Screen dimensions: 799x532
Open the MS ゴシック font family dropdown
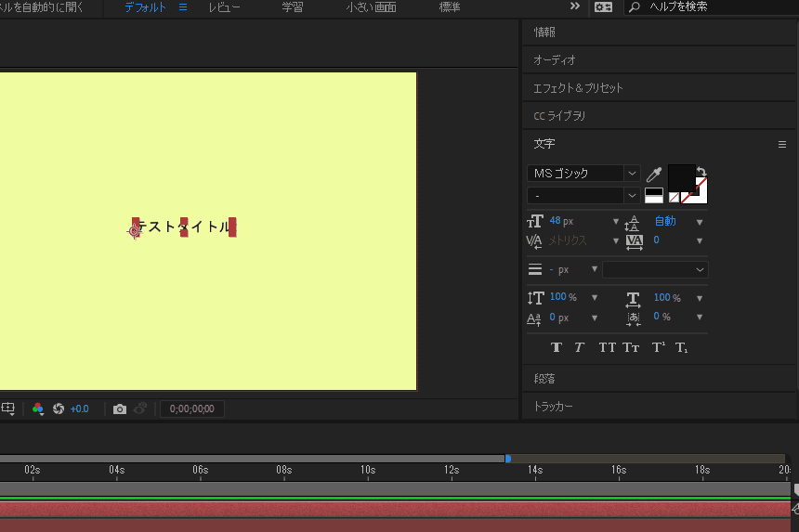[x=632, y=173]
